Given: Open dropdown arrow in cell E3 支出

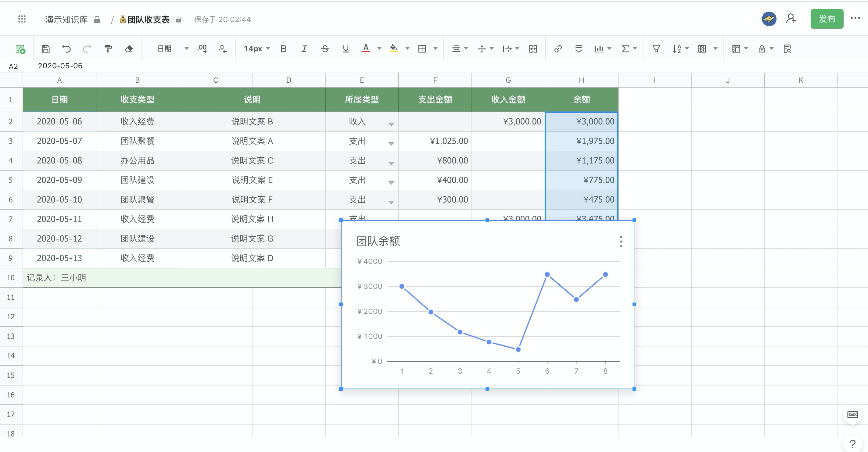Looking at the screenshot, I should coord(391,144).
